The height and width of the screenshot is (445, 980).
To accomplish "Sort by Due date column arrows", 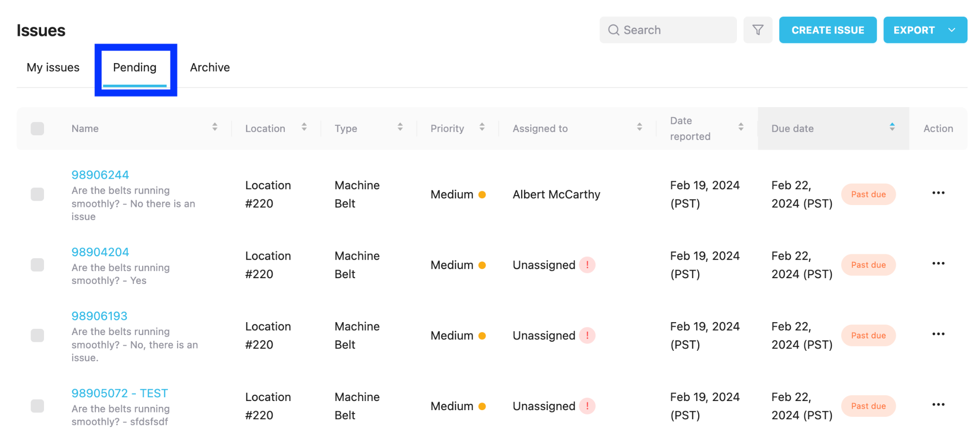I will [892, 127].
